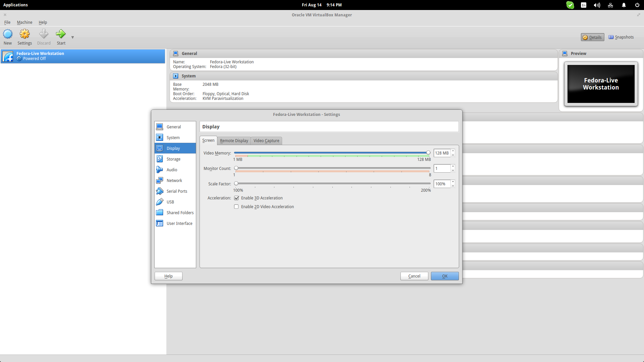Select Storage category icon in Settings sidebar

point(160,159)
